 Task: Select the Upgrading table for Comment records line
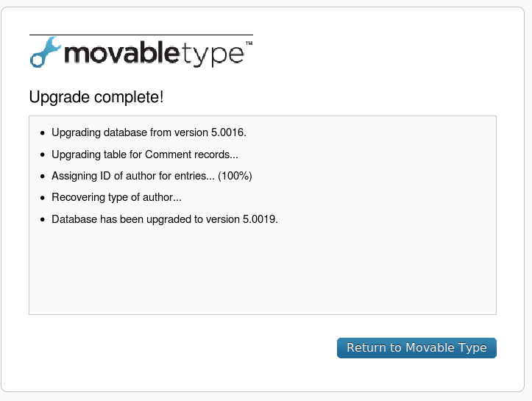coord(145,155)
